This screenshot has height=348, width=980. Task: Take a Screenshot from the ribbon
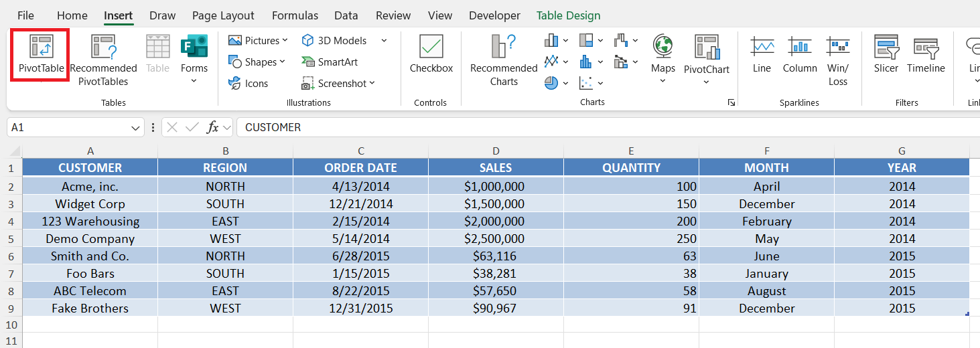338,84
